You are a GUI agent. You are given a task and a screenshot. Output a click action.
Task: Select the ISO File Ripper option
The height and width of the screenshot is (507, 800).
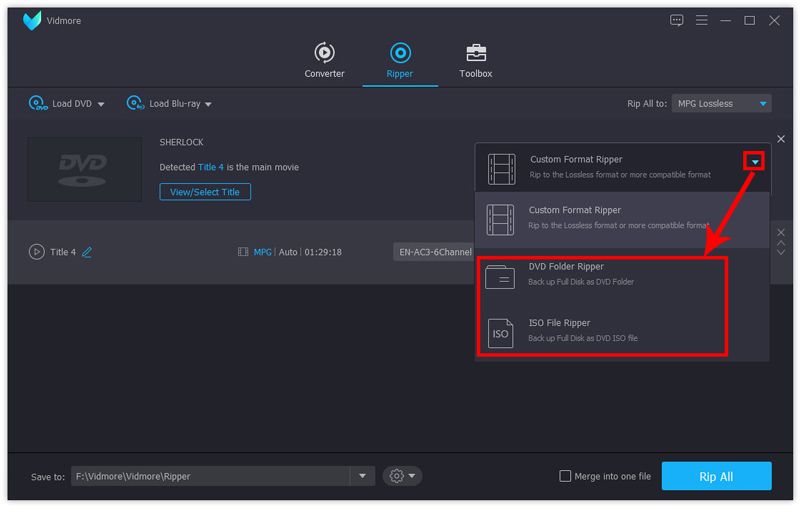[x=600, y=330]
